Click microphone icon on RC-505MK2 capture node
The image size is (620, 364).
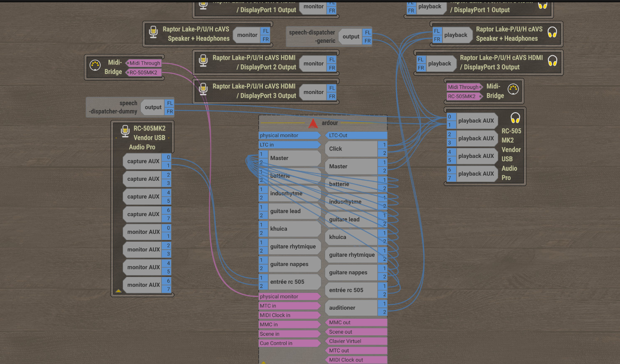(x=125, y=131)
